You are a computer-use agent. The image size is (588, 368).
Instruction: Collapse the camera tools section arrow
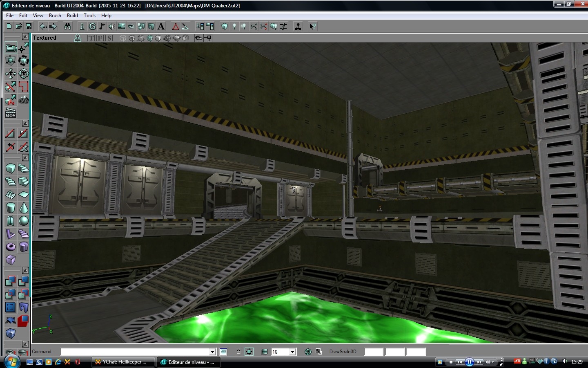point(25,37)
